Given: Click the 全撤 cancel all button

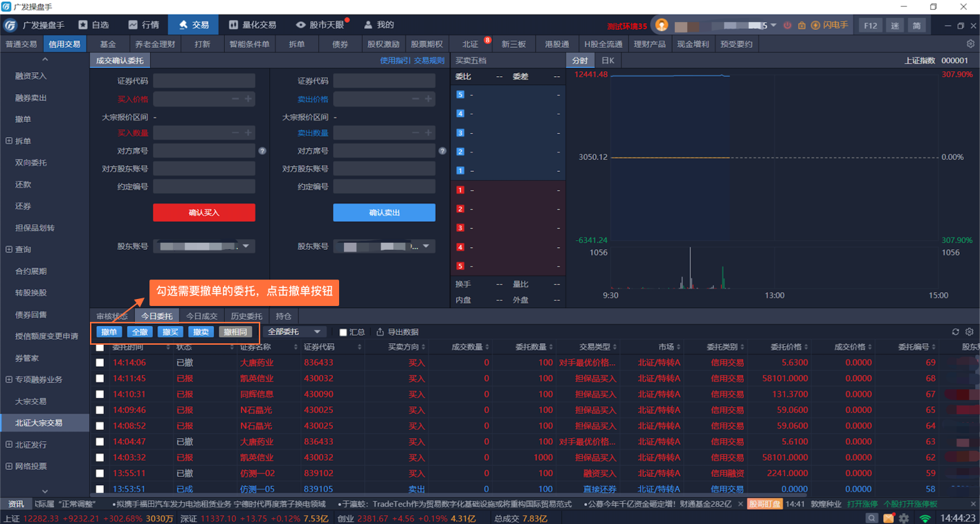Looking at the screenshot, I should tap(140, 332).
